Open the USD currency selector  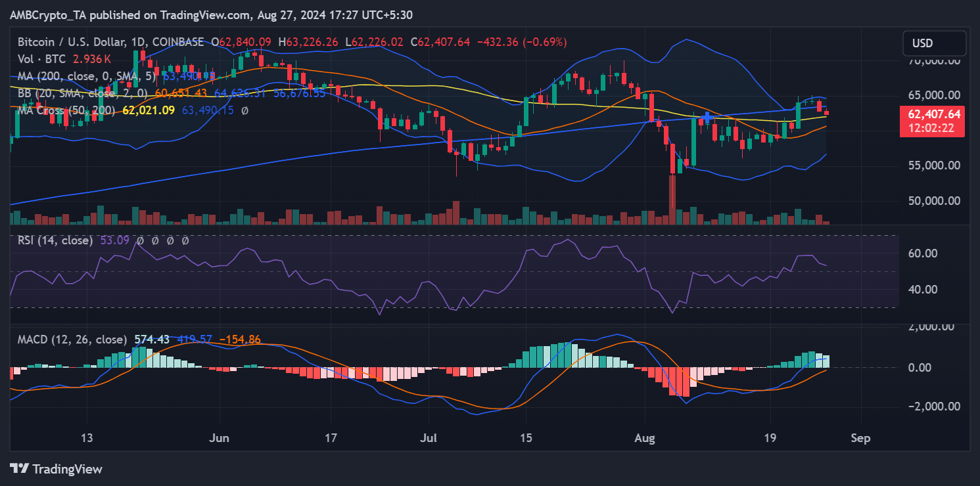(935, 43)
